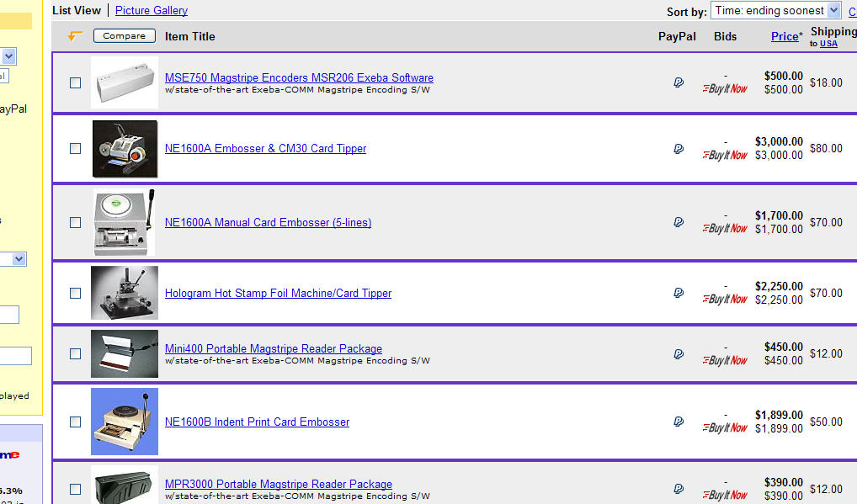Open NE1600A Manual Card Embosser (5-lines) listing

268,222
